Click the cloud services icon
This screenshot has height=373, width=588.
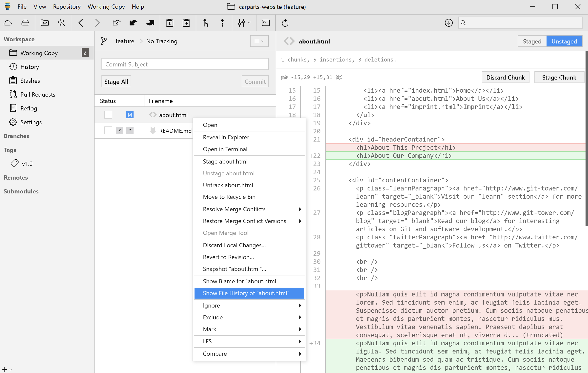click(x=8, y=23)
